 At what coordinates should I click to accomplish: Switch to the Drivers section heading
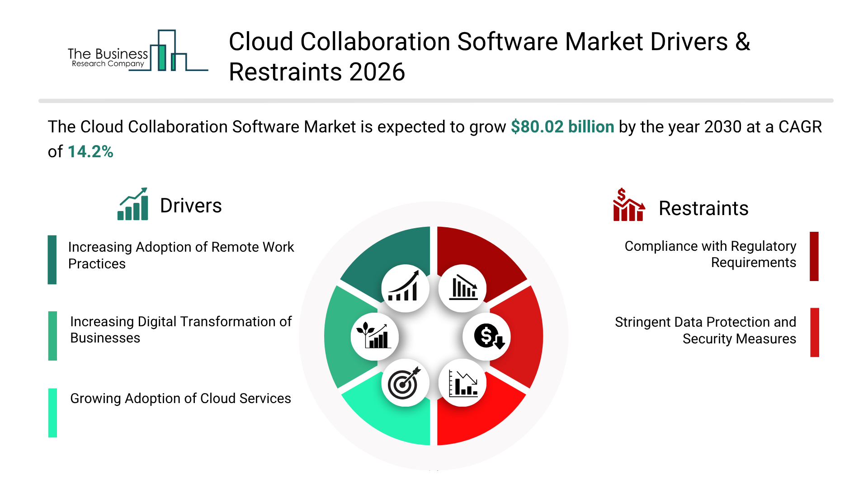(191, 206)
